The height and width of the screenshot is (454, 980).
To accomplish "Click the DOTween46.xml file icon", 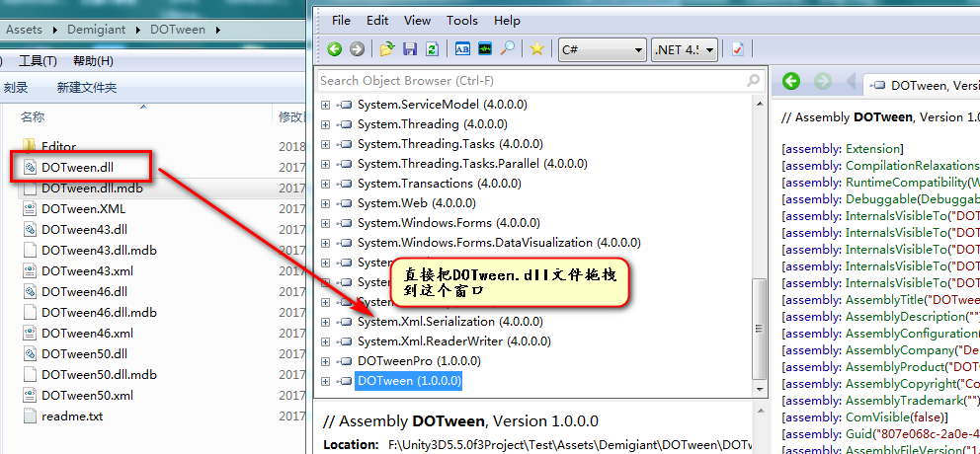I will point(31,333).
